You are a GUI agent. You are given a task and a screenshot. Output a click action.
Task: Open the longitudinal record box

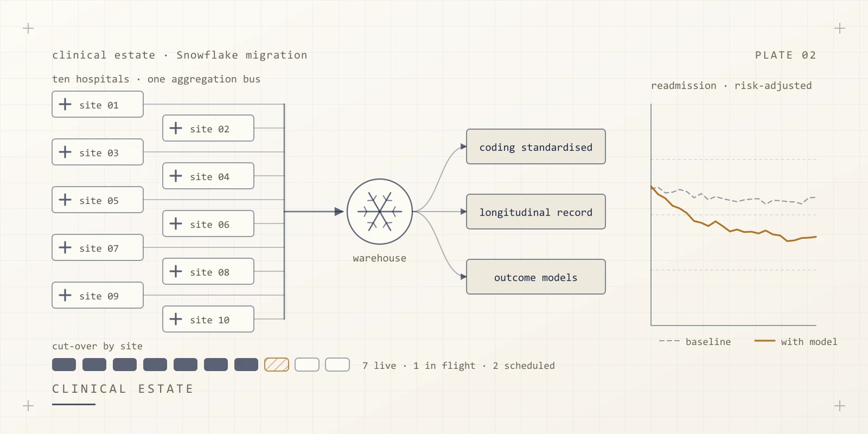point(536,212)
